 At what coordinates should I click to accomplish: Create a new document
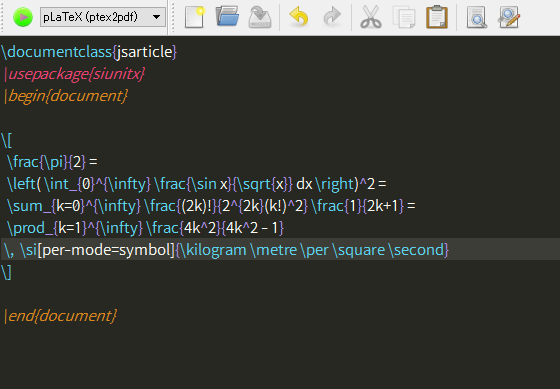pyautogui.click(x=195, y=17)
